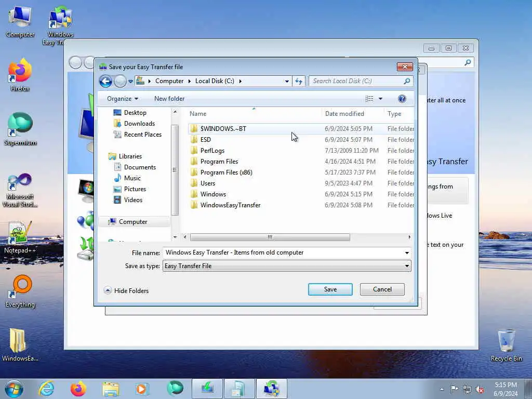Change view using the views icon
Viewport: 532px width, 399px height.
(369, 99)
